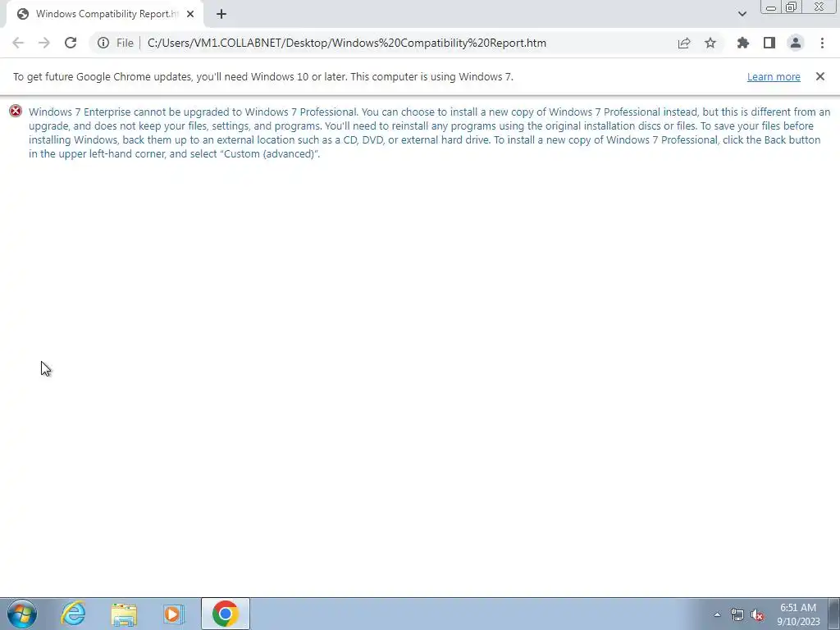Viewport: 840px width, 630px height.
Task: Dismiss the Chrome updates infobar
Action: (x=819, y=76)
